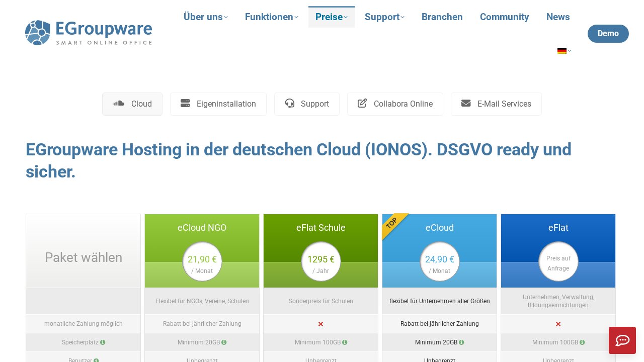Click info icon in eFlat Minimum 100GB

point(582,342)
